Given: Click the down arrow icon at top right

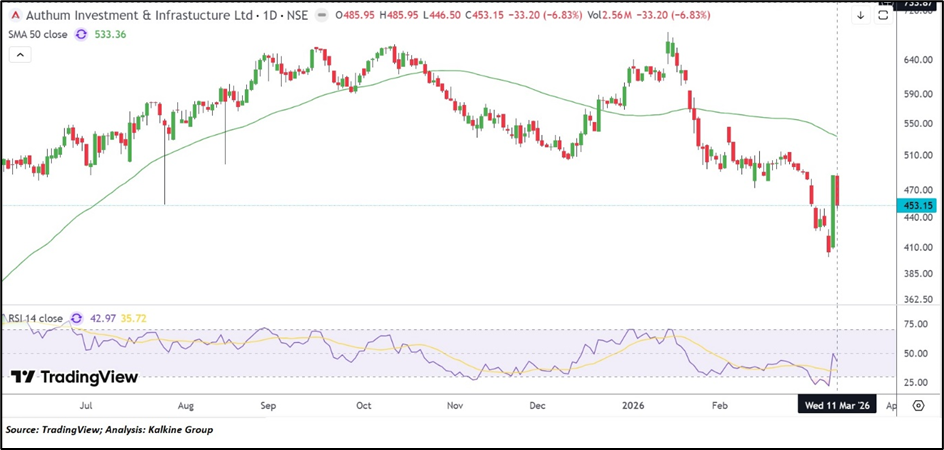Looking at the screenshot, I should coord(860,16).
